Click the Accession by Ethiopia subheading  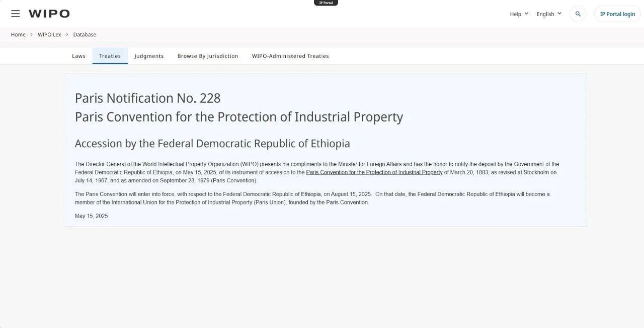click(212, 144)
